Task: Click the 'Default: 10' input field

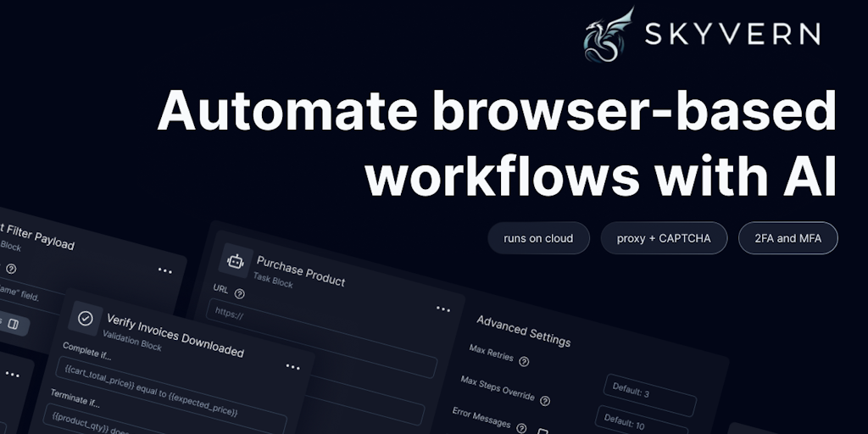Action: (x=641, y=423)
